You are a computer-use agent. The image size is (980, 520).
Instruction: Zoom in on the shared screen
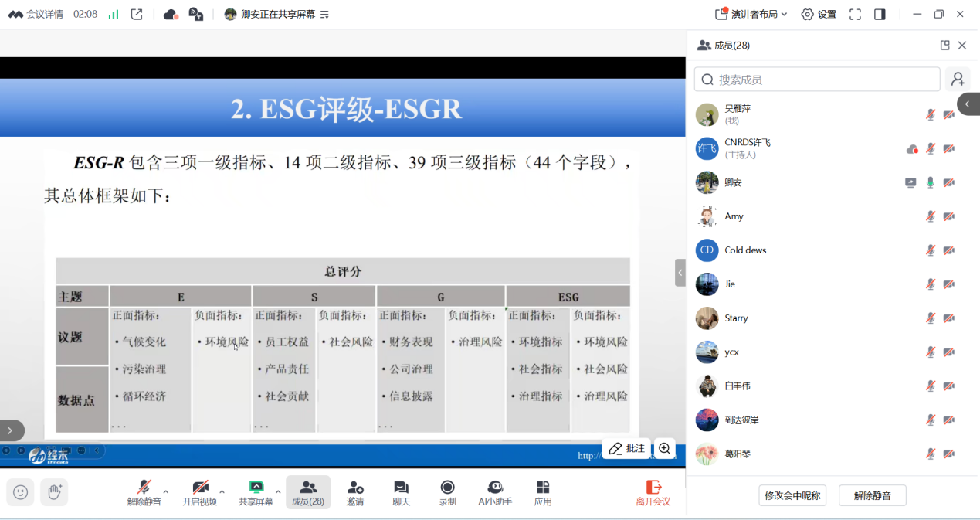pos(664,448)
